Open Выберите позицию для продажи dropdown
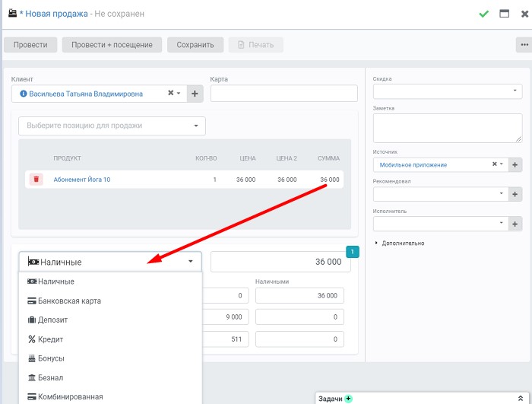This screenshot has height=404, width=532. (x=112, y=126)
